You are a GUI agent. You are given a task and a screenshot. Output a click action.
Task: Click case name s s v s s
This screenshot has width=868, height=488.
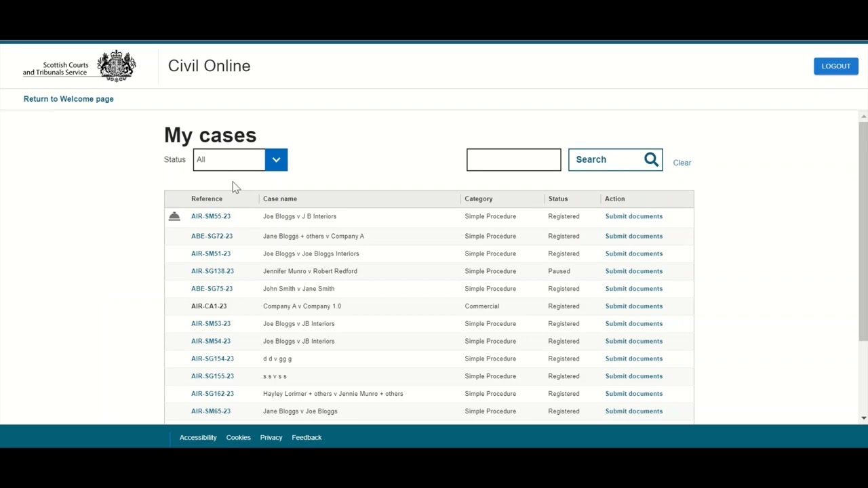275,376
